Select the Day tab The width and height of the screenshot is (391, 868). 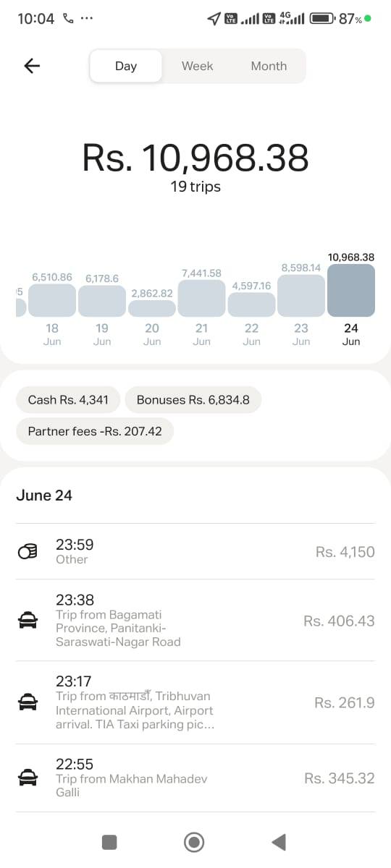[x=126, y=66]
